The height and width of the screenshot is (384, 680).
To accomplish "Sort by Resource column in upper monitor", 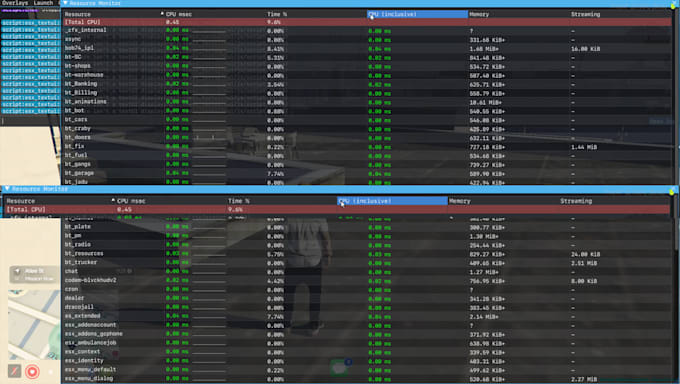I will (x=78, y=14).
